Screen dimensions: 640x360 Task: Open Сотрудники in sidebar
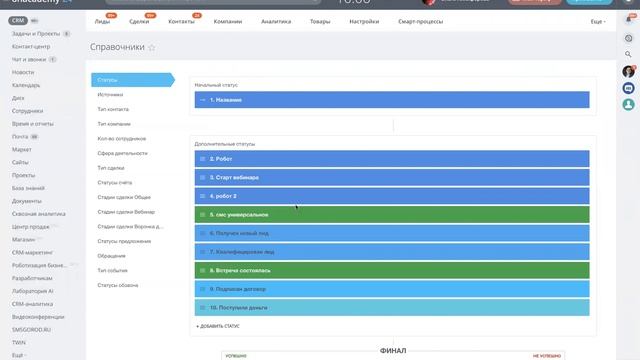(27, 111)
